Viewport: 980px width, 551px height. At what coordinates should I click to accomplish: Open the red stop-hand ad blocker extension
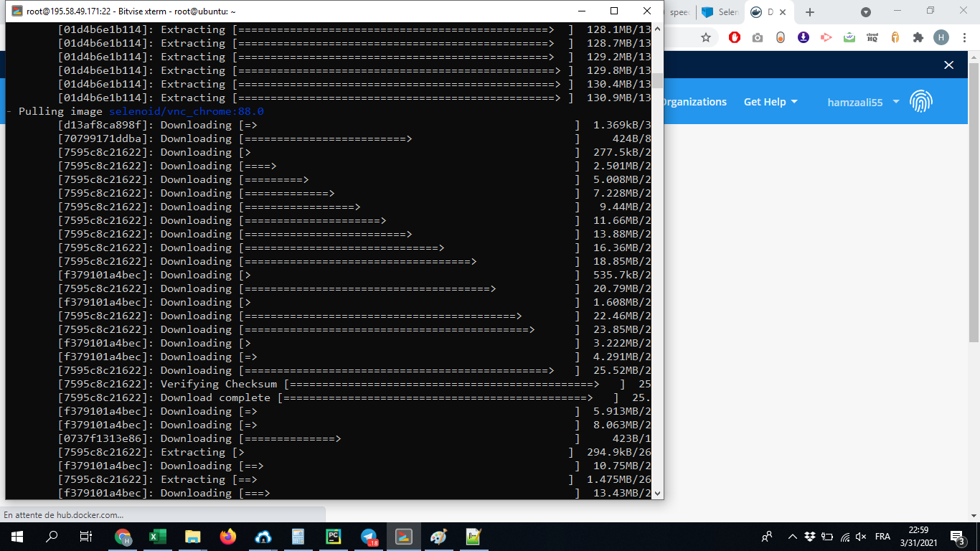click(734, 37)
